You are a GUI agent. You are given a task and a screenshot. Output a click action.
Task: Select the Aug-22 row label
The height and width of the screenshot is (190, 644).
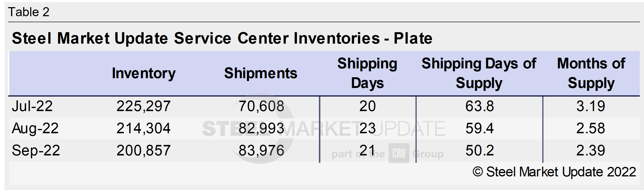35,128
